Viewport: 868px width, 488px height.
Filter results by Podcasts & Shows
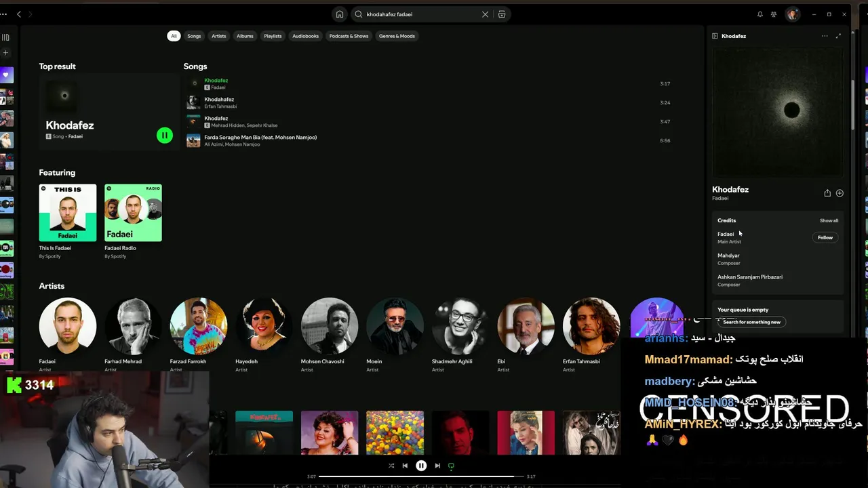[349, 36]
